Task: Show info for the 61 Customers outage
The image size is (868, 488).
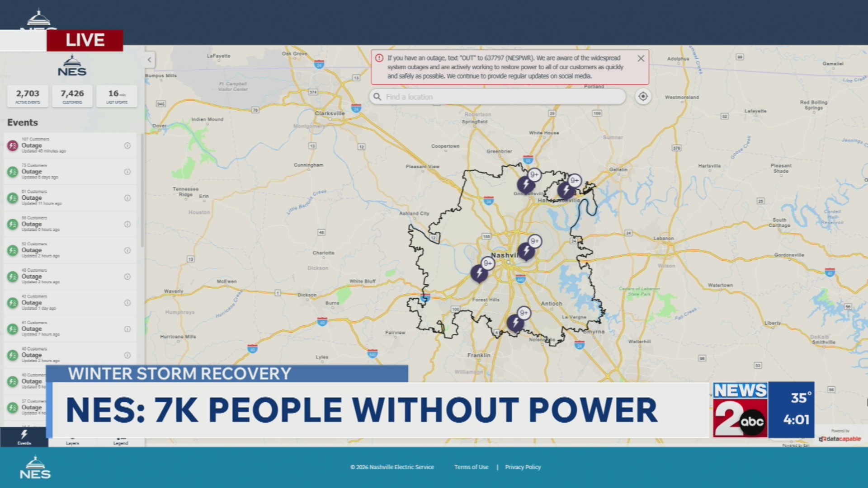Action: (127, 198)
